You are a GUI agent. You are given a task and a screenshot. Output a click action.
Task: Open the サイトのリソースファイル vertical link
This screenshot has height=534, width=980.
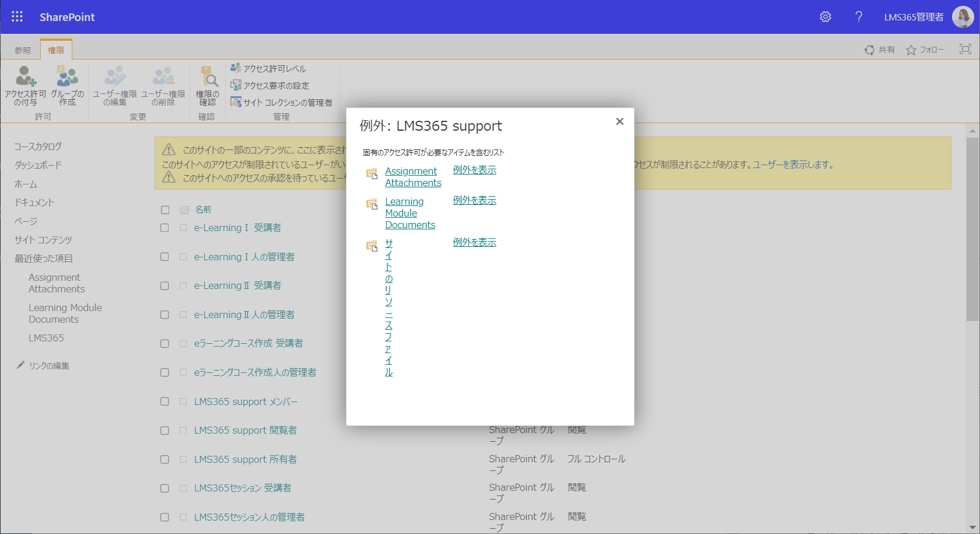388,308
